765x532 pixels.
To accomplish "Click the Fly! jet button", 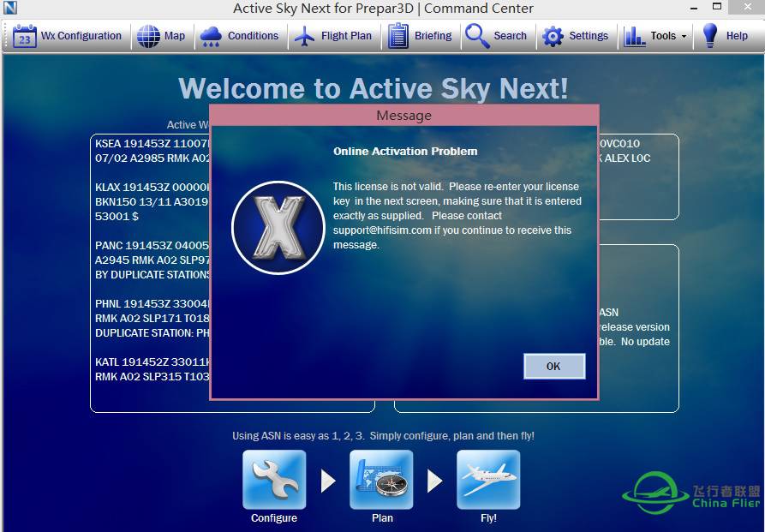I will click(488, 480).
